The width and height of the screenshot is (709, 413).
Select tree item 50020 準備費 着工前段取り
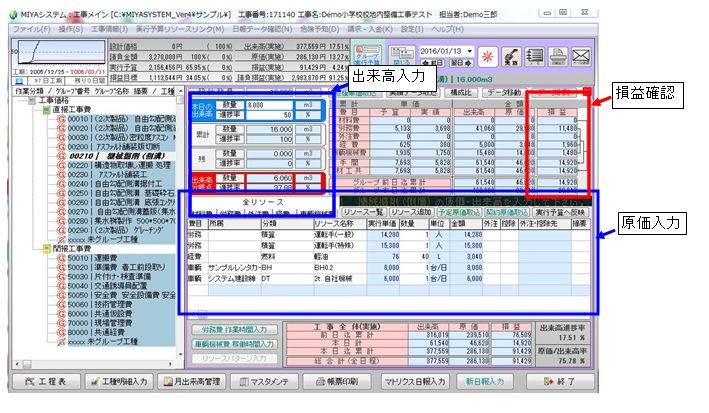point(121,267)
